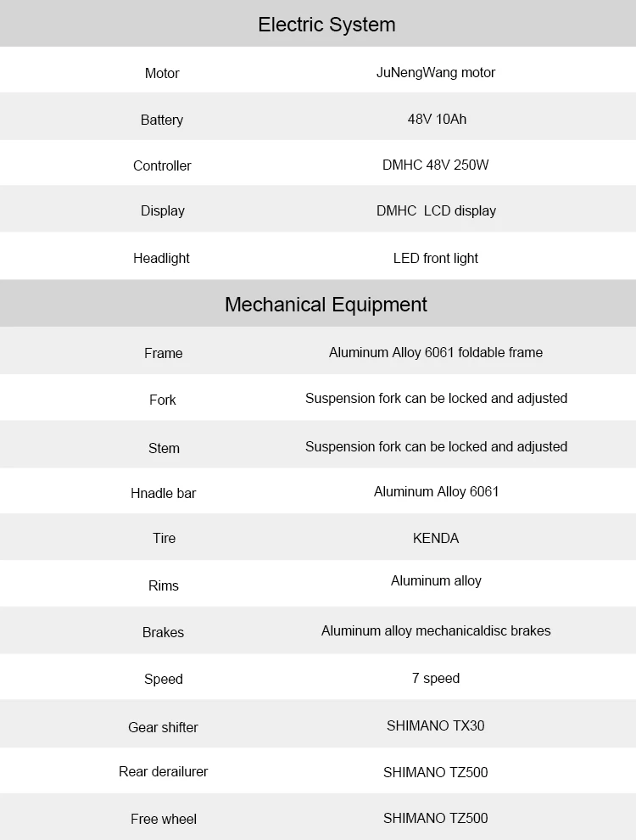The image size is (636, 840).
Task: Click the Hnadle bar label
Action: coord(164,493)
